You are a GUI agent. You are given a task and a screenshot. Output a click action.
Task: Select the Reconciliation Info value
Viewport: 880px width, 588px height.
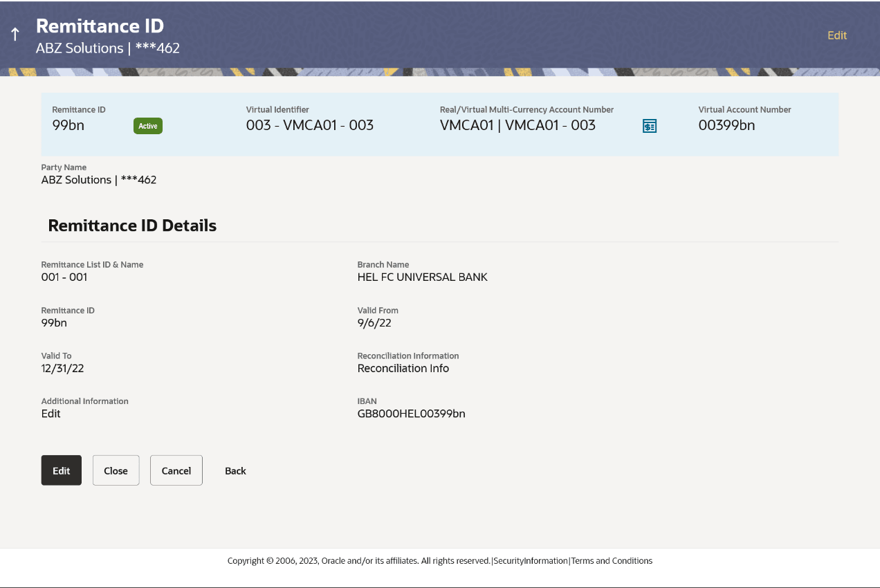pyautogui.click(x=403, y=368)
